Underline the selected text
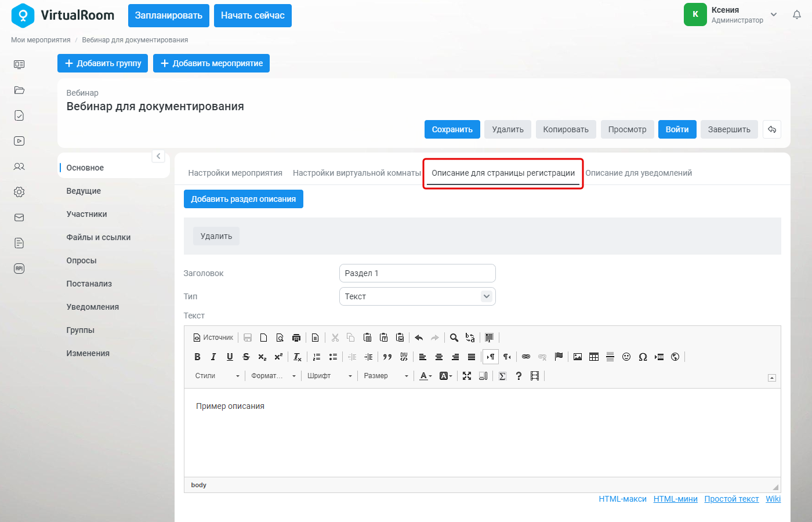 coord(230,357)
